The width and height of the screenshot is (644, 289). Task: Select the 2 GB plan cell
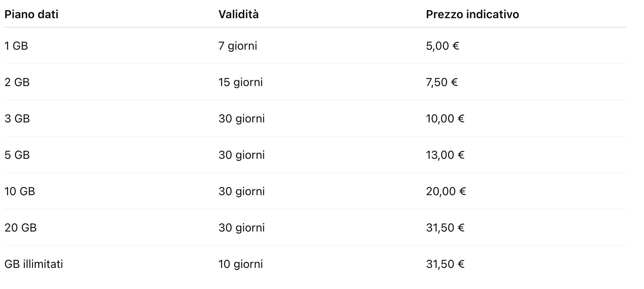coord(17,82)
